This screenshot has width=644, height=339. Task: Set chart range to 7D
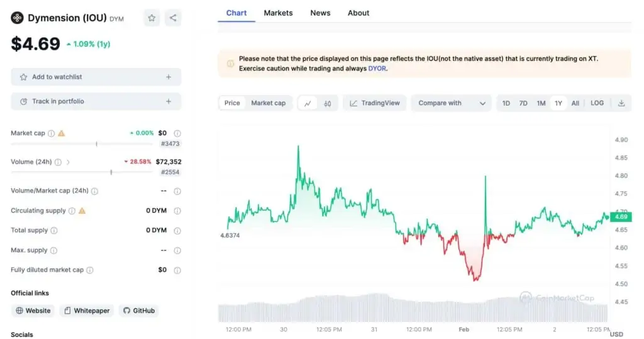point(523,103)
